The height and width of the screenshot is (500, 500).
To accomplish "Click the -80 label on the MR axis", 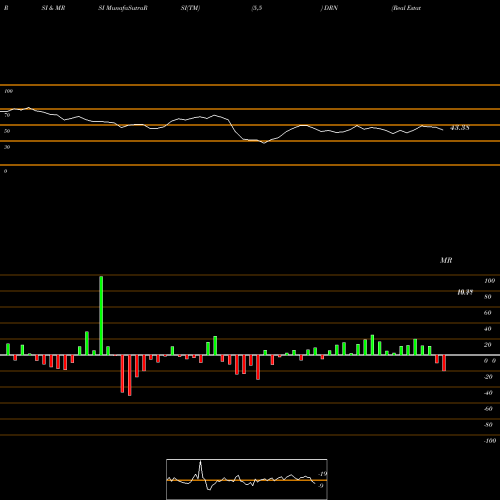I will [488, 425].
